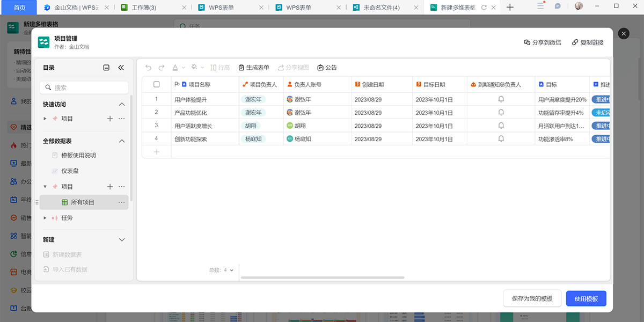Click the bell icon in row 1
Screen dimensions: 644x322
(501, 99)
